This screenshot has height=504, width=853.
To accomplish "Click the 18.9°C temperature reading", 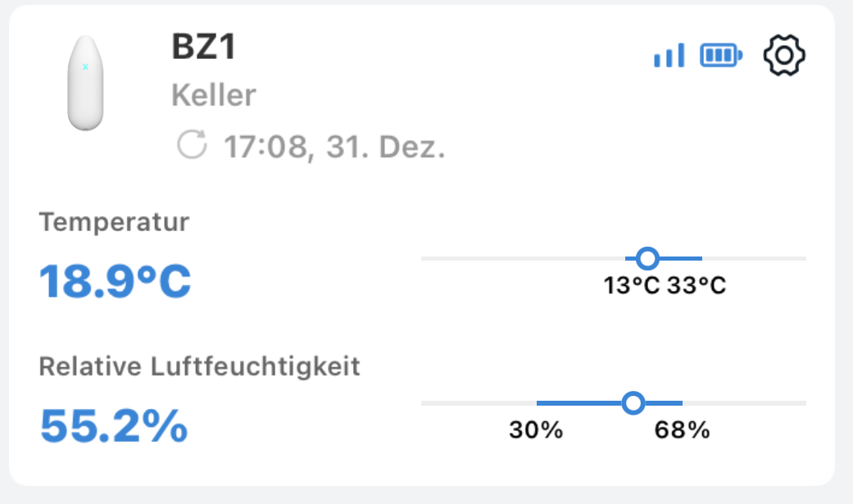I will (116, 281).
